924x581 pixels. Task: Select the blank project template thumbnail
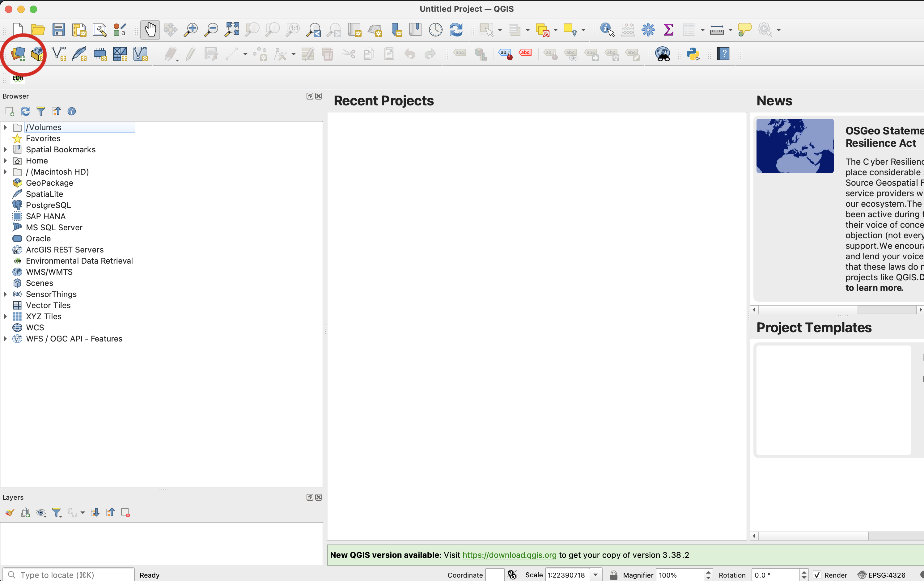point(833,400)
